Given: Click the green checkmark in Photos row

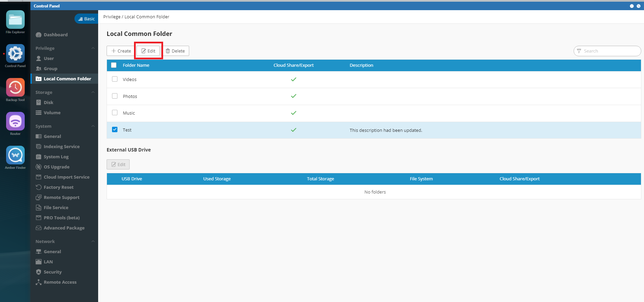Looking at the screenshot, I should [x=293, y=96].
